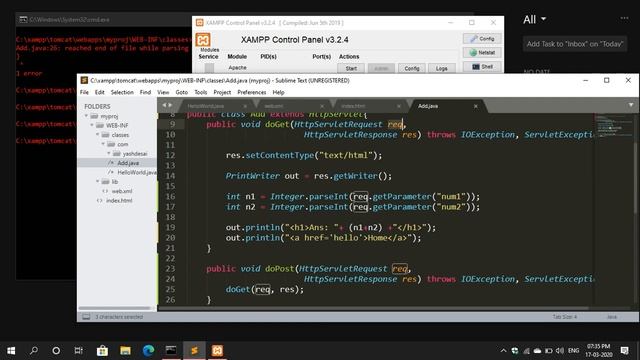640x360 pixels.
Task: Click the Apache Admin button in XAMPP
Action: 381,69
